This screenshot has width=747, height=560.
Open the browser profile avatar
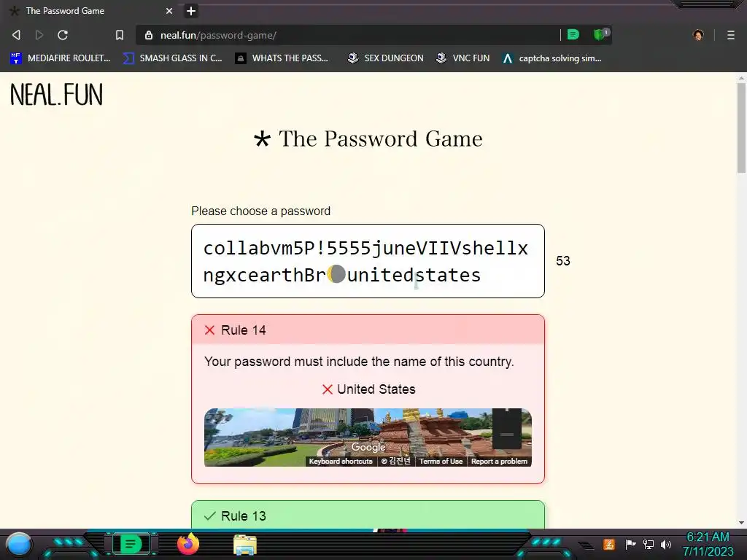pos(698,35)
